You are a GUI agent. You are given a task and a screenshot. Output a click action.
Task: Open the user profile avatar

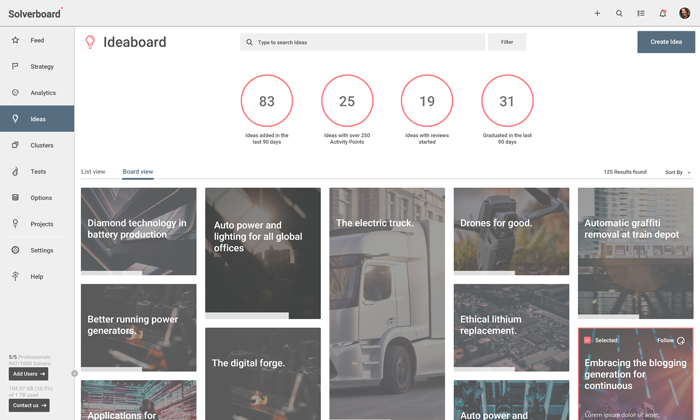point(685,13)
